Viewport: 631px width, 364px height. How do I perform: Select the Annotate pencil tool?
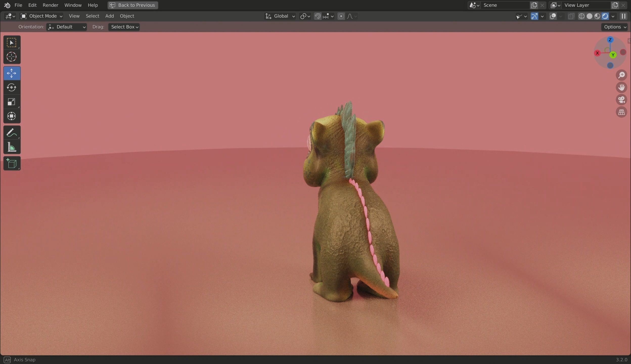(12, 132)
